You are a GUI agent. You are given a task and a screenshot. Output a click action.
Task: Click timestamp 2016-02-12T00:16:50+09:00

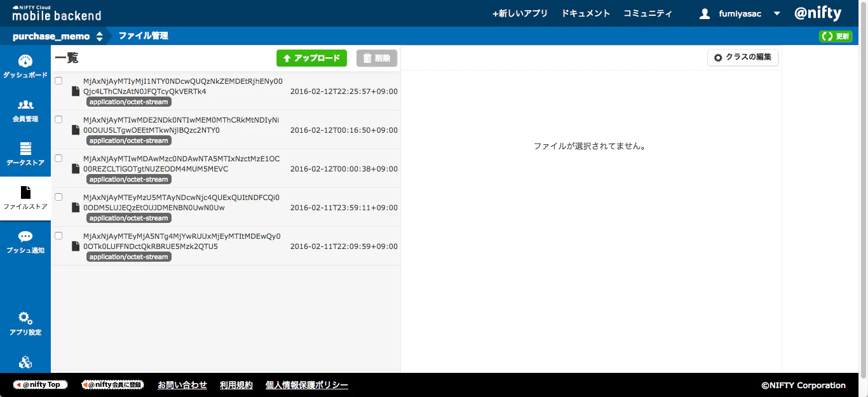pos(344,130)
